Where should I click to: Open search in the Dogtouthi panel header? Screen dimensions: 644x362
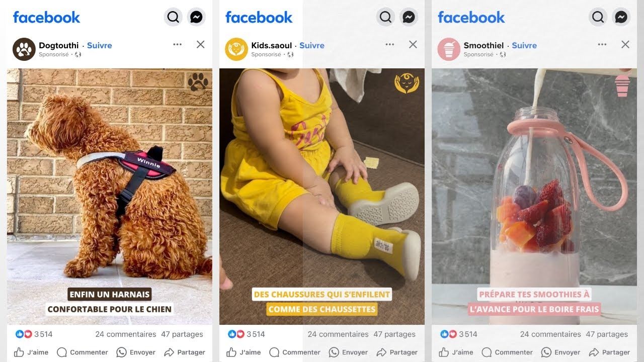(x=173, y=17)
